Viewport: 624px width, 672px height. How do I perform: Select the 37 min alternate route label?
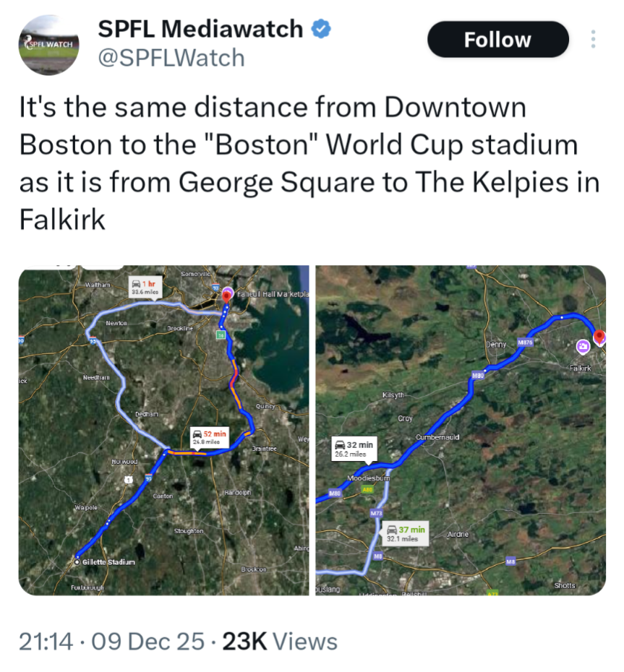point(406,533)
